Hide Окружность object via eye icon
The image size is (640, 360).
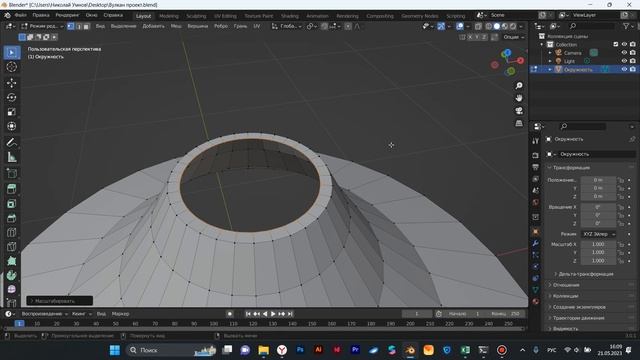[624, 69]
